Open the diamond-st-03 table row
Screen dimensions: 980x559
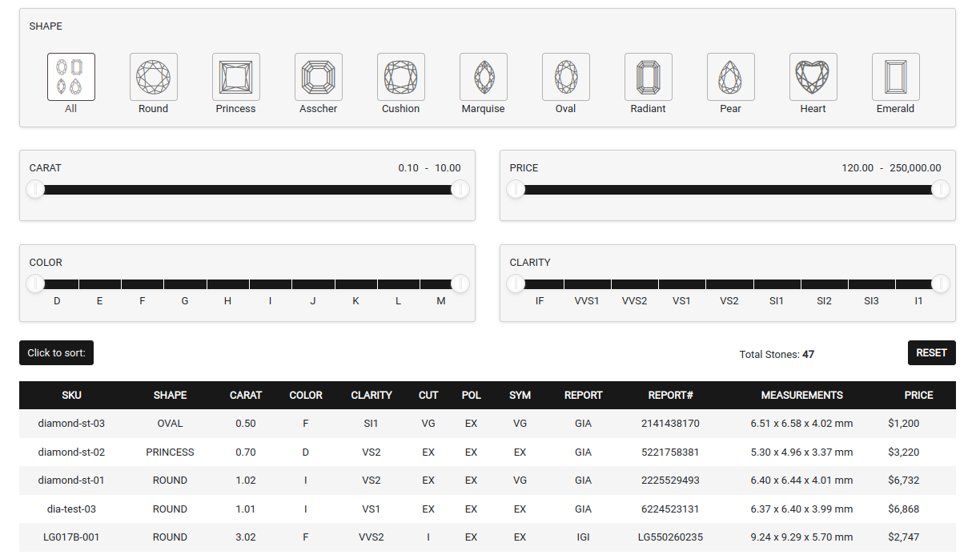tap(71, 424)
